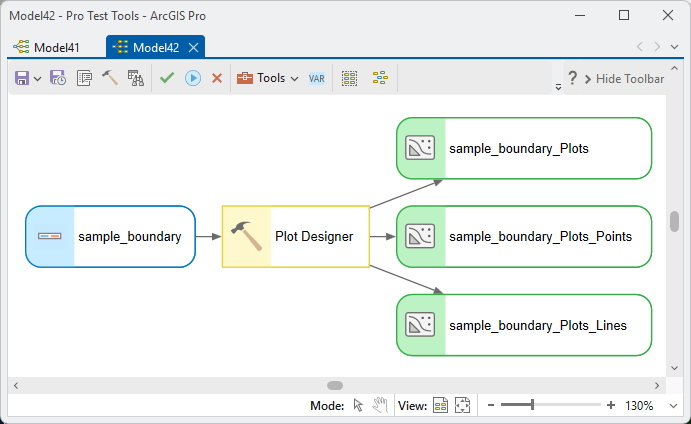Activate Pan mode hand icon
This screenshot has height=424, width=691.
[379, 405]
